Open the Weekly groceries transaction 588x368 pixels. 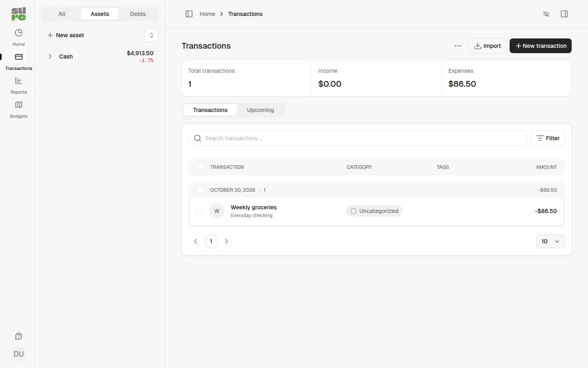[x=254, y=207]
